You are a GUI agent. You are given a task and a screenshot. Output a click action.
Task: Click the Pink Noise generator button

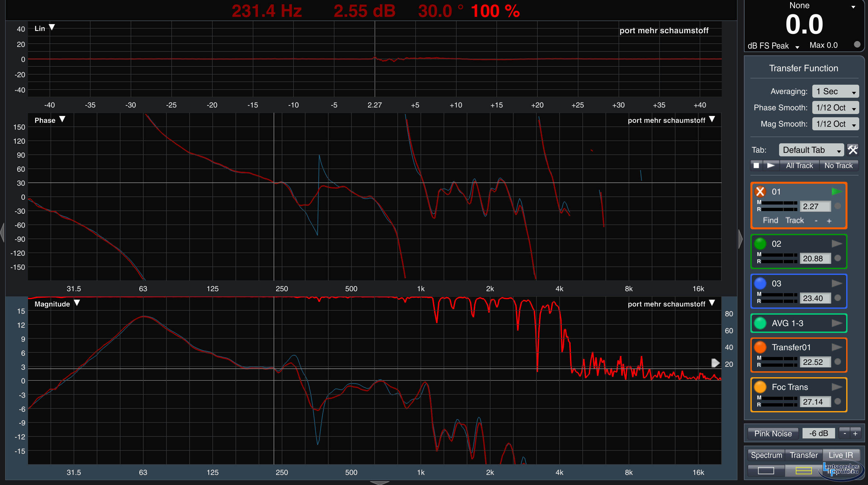coord(773,434)
